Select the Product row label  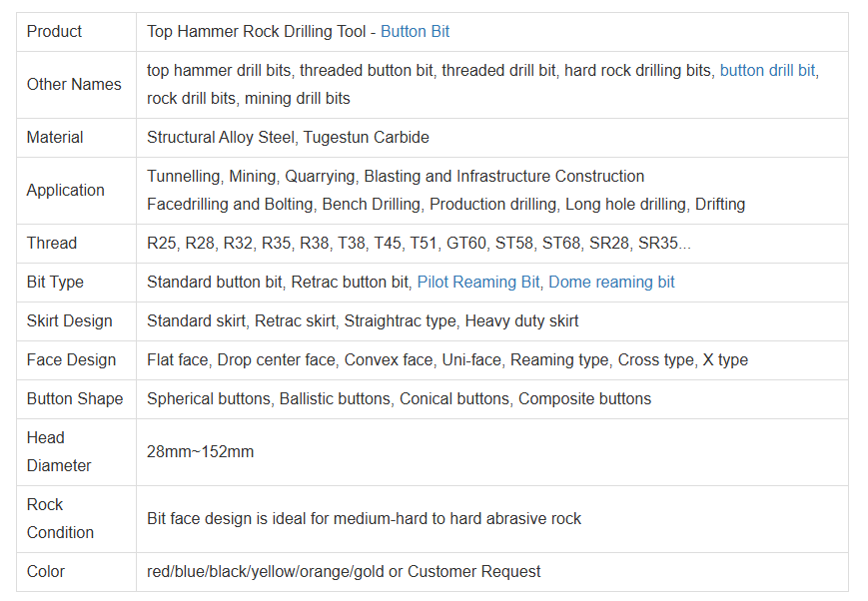coord(54,32)
